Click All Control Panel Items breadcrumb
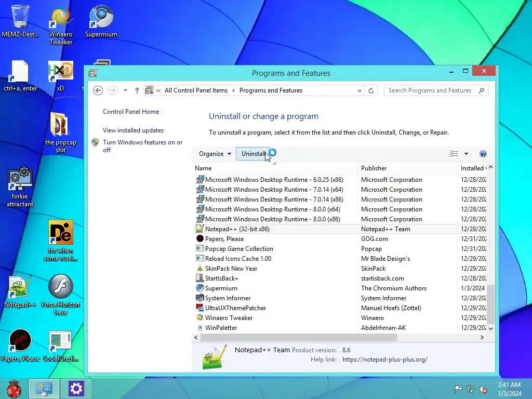This screenshot has width=532, height=399. point(196,90)
